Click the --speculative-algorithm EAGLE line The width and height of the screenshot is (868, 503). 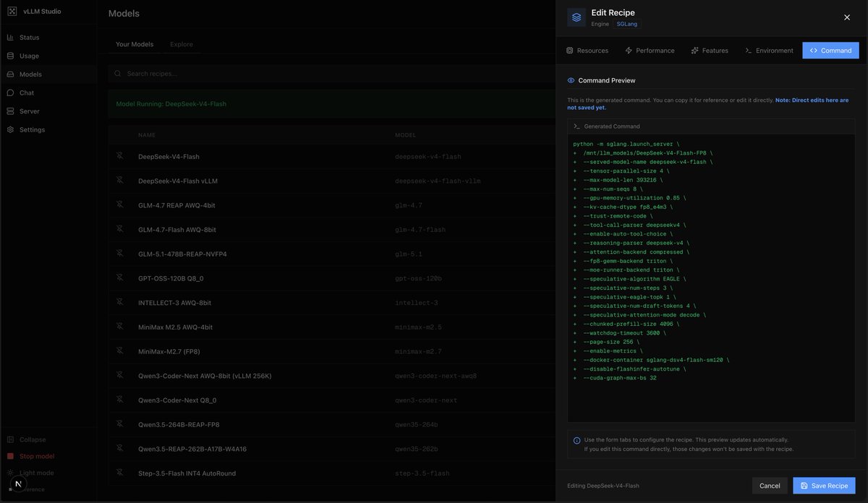coord(634,279)
